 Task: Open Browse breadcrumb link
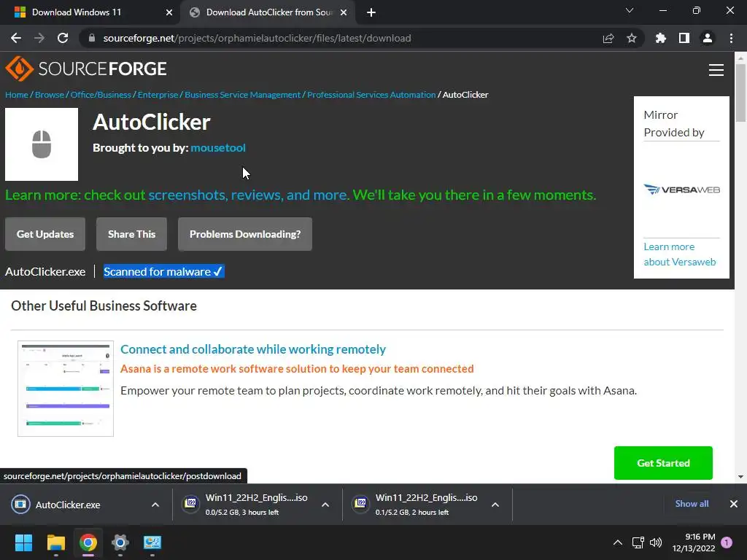50,95
